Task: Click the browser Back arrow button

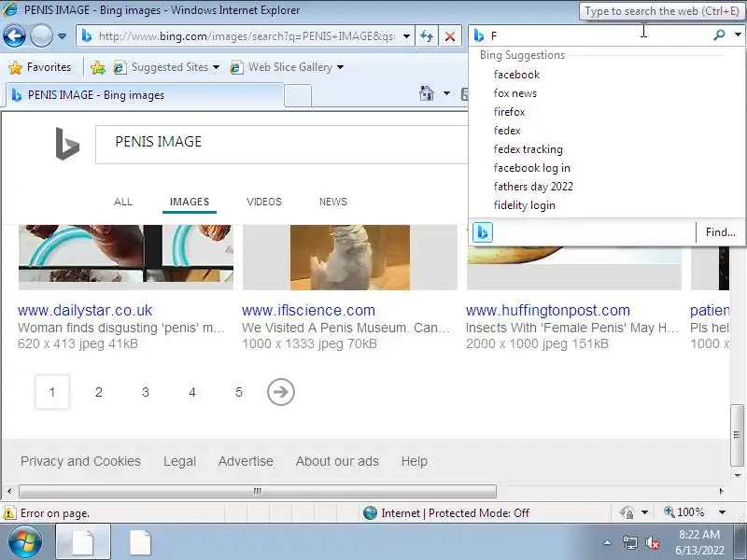Action: pyautogui.click(x=14, y=35)
